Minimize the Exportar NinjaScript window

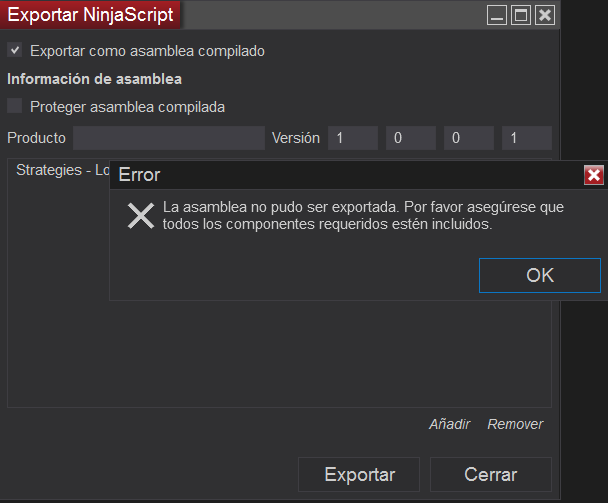tap(497, 16)
